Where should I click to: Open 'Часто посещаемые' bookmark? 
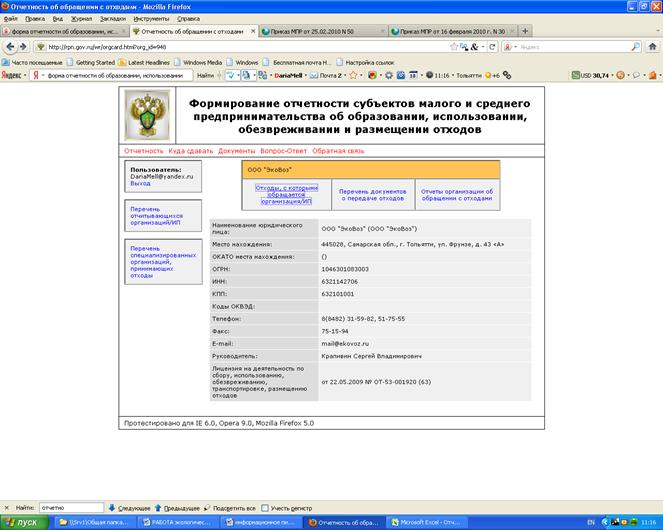(32, 62)
